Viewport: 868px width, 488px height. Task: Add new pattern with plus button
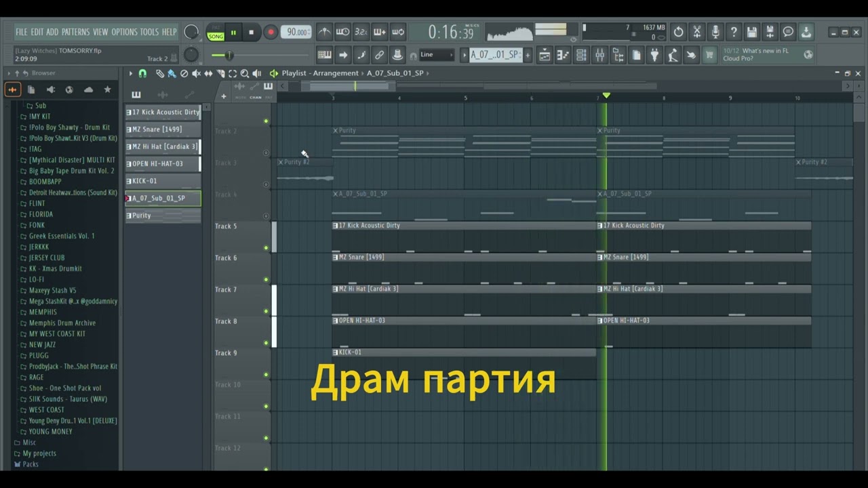pos(527,55)
